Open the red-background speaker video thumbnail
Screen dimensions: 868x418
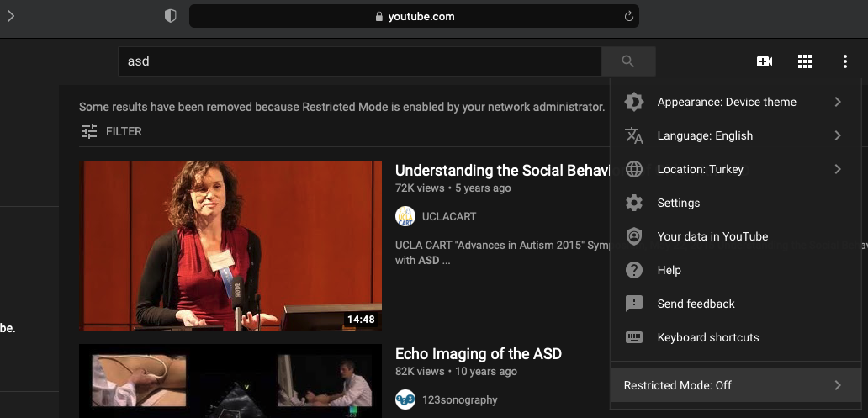[230, 246]
